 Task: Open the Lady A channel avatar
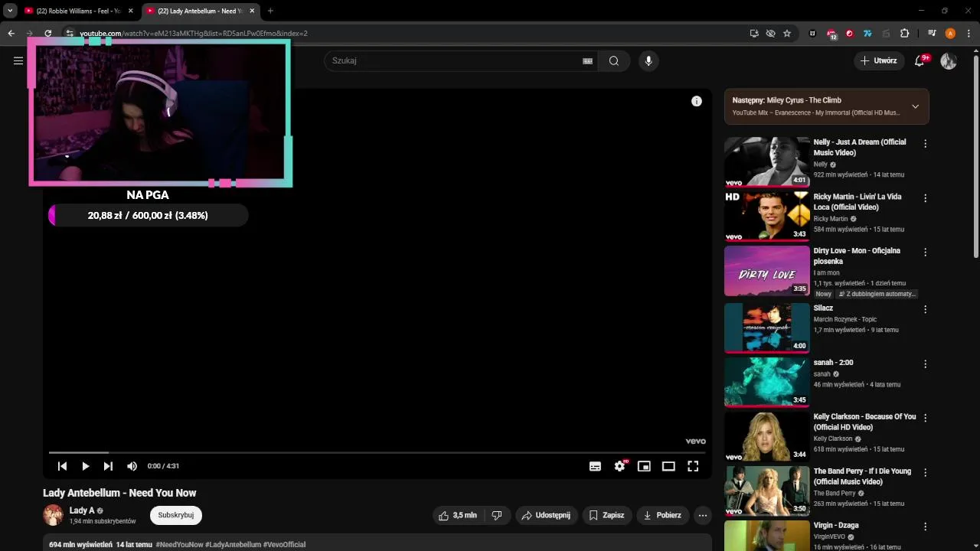point(53,515)
